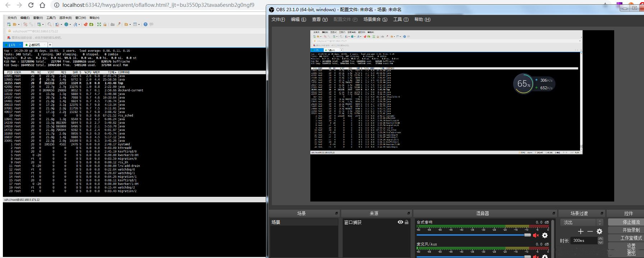The image size is (644, 258).
Task: Open the 工具(T) menu in OBS
Action: click(x=400, y=19)
